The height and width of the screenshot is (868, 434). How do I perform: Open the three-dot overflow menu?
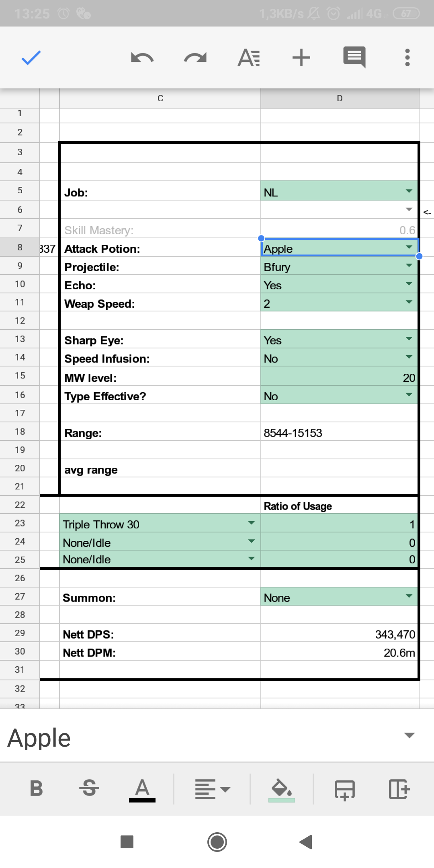tap(407, 57)
